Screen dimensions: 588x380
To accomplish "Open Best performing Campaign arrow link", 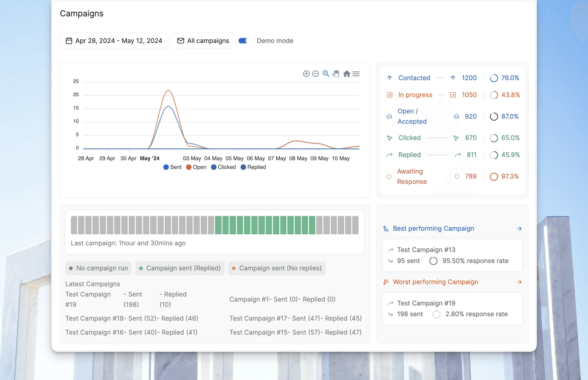I will (519, 228).
